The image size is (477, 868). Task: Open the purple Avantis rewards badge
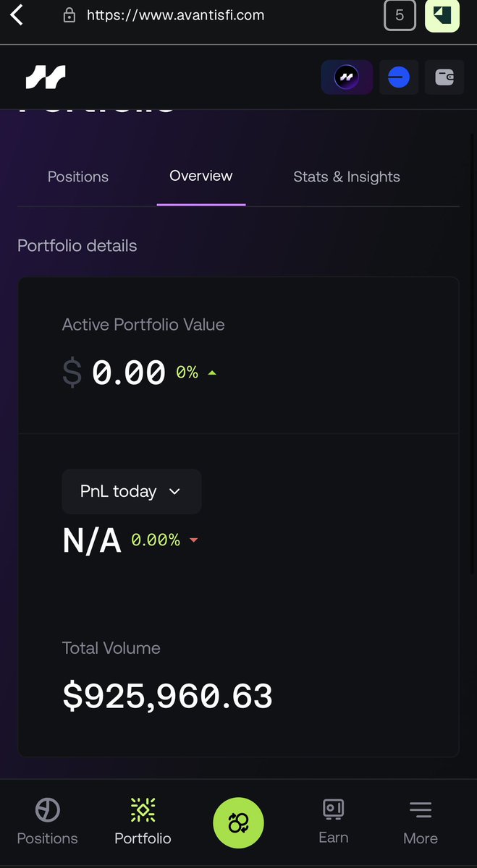coord(347,77)
